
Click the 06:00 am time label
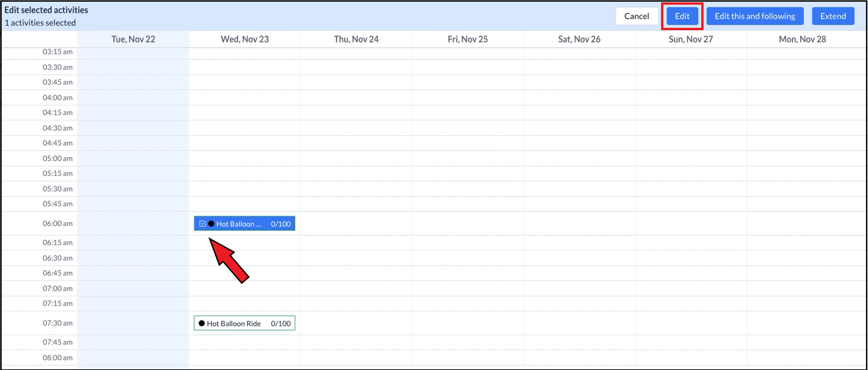point(57,223)
